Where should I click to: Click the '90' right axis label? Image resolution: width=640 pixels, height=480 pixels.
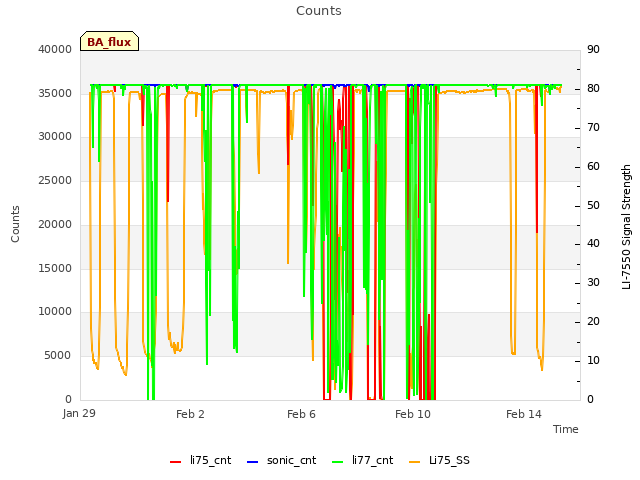click(593, 49)
